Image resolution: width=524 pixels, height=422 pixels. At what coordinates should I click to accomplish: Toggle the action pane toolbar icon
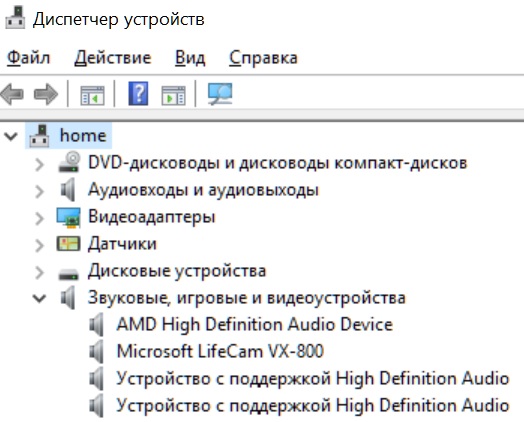[173, 95]
